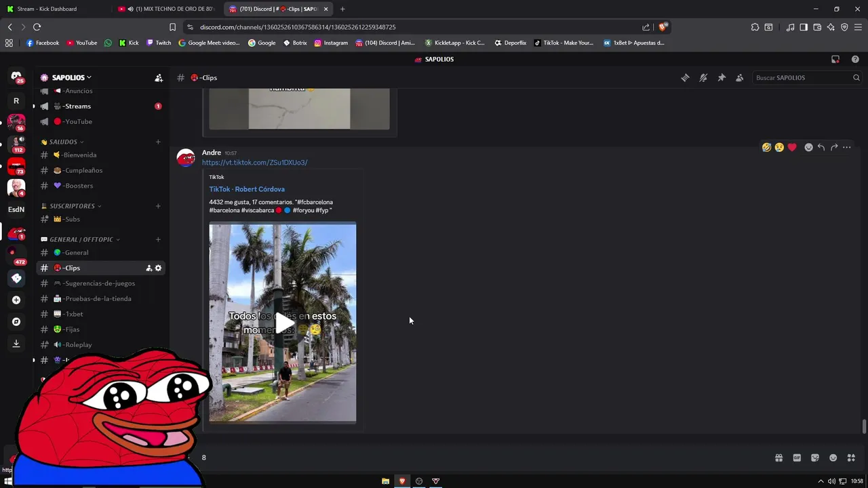Toggle the member list icon
This screenshot has width=868, height=488.
[x=739, y=78]
